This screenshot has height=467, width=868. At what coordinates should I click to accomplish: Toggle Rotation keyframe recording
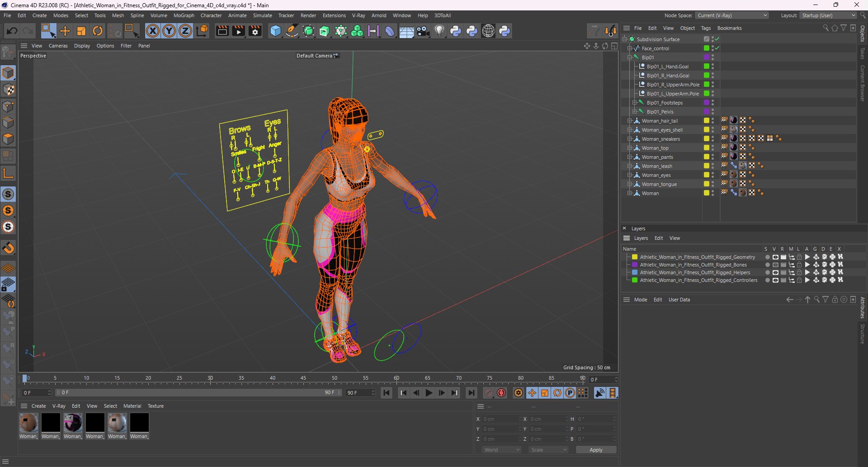pyautogui.click(x=557, y=393)
